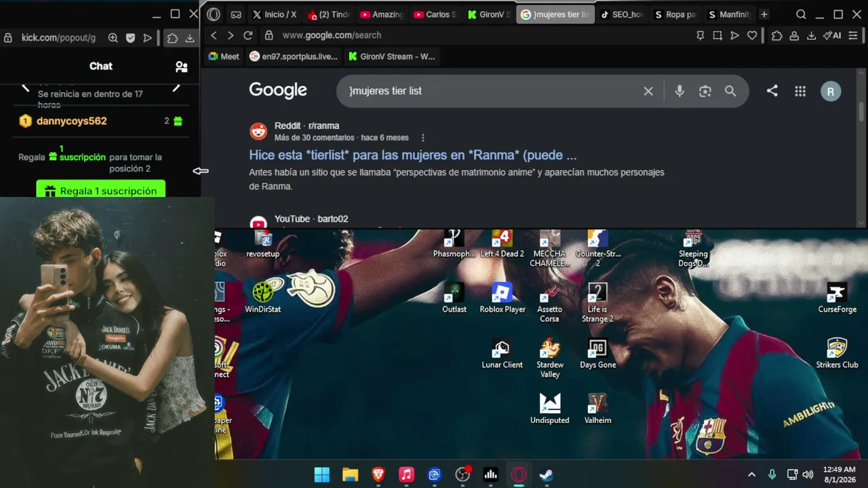
Task: Start Google voice search microphone
Action: pyautogui.click(x=679, y=91)
